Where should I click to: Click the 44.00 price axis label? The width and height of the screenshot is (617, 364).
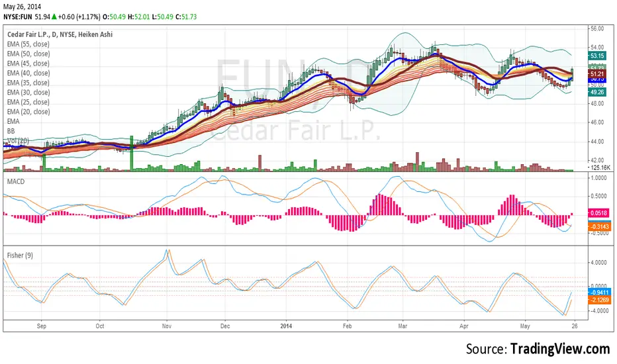597,142
